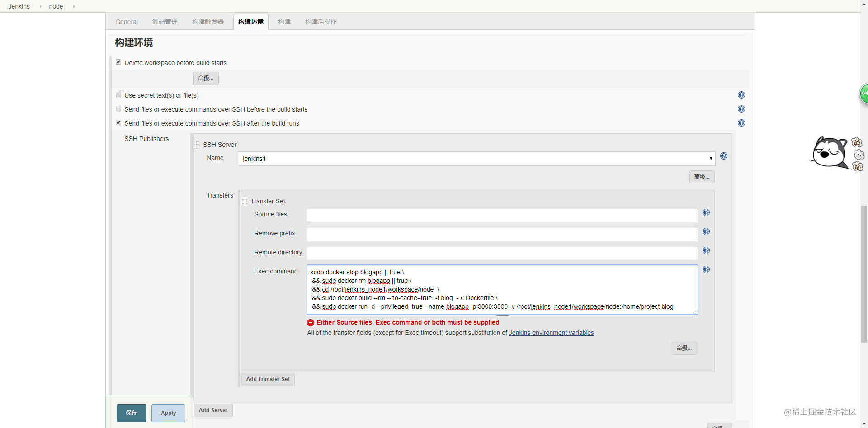Image resolution: width=868 pixels, height=428 pixels.
Task: Open the SSH Server Name dropdown jenkins1
Action: pos(476,159)
